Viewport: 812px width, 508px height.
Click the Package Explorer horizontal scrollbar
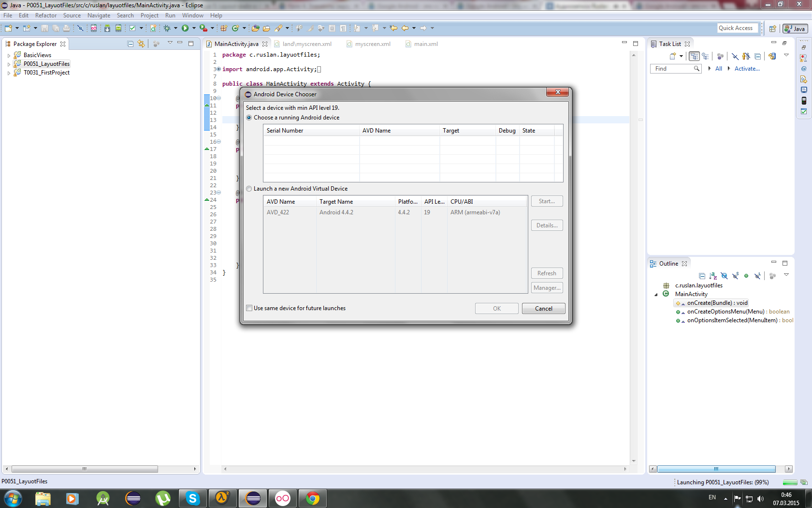[x=85, y=469]
